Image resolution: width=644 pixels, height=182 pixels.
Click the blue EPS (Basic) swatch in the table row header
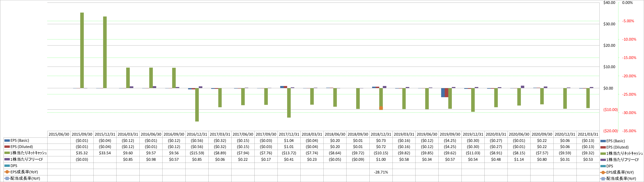click(7, 140)
